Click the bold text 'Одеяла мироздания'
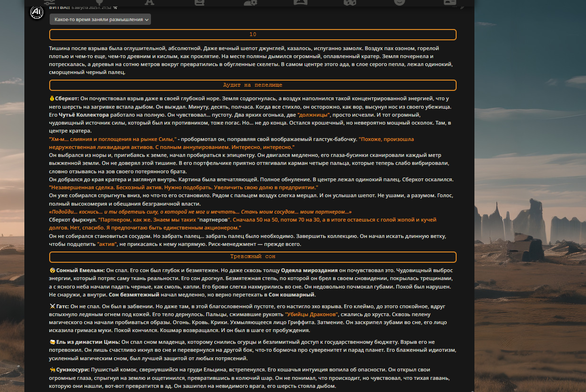 309,270
